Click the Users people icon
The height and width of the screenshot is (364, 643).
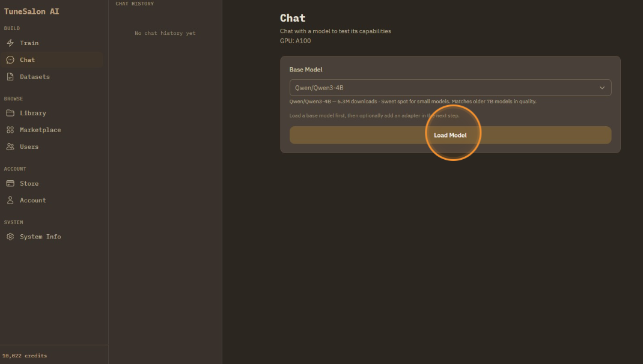[x=10, y=147]
